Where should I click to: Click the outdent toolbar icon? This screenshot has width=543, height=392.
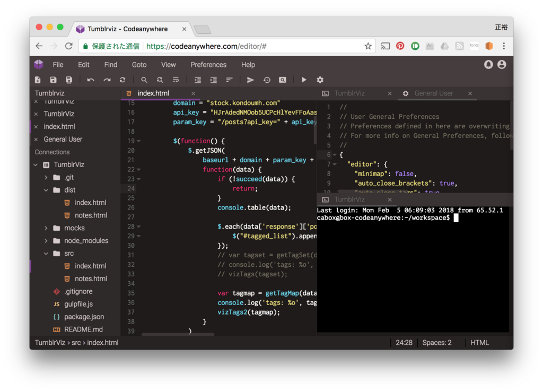tap(198, 80)
